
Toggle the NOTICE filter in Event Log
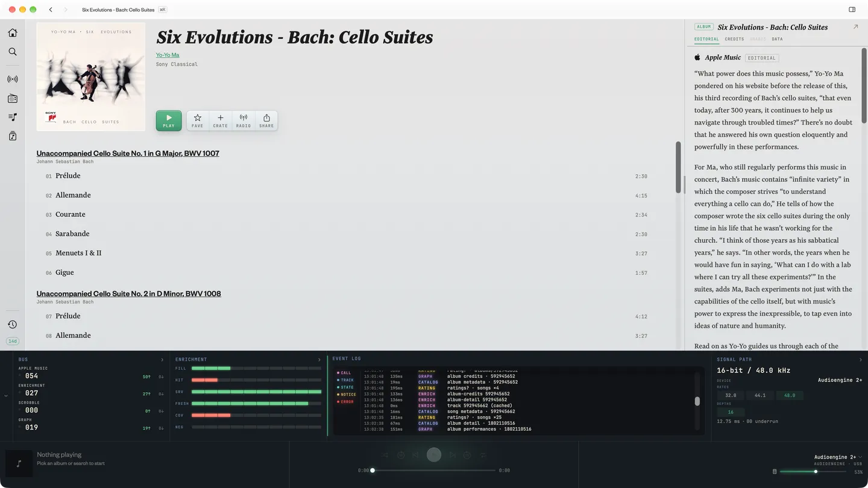tap(347, 395)
